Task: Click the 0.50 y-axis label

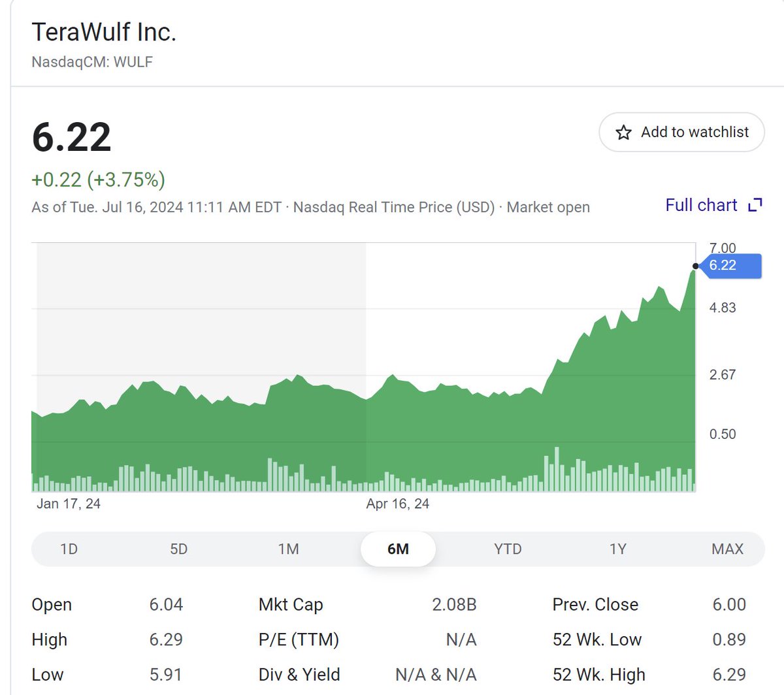Action: (x=723, y=434)
